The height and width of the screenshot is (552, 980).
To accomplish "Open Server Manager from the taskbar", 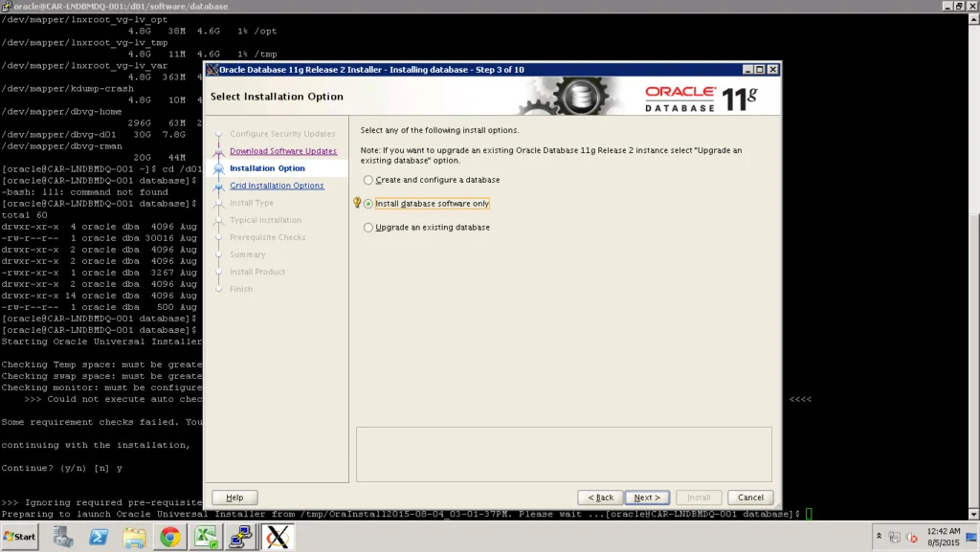I will [62, 537].
